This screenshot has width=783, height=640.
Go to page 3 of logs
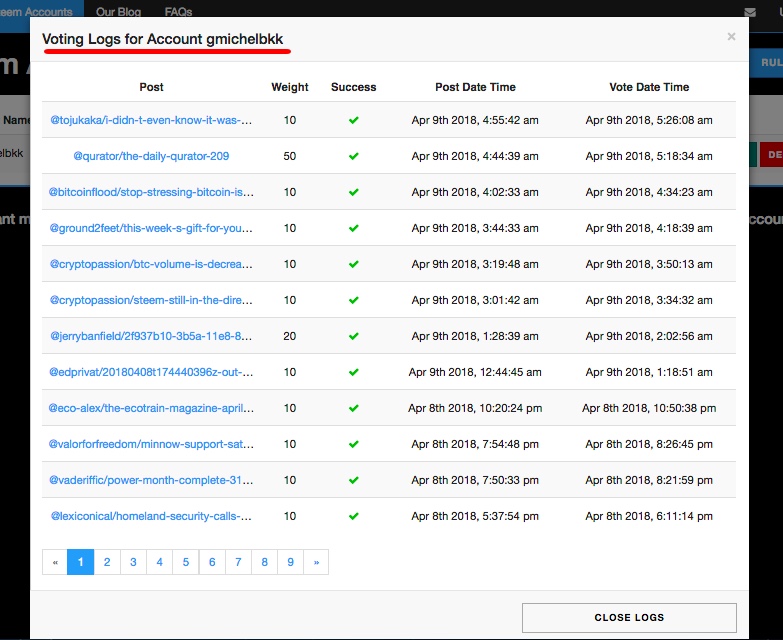(133, 562)
